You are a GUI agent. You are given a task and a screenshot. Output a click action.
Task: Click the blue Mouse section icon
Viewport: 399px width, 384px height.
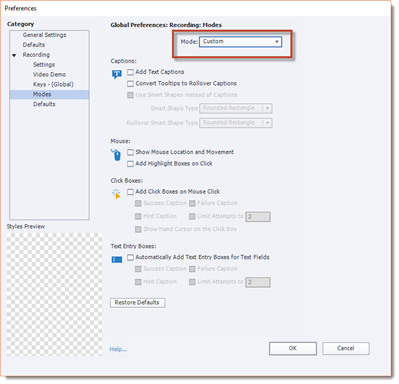(116, 155)
